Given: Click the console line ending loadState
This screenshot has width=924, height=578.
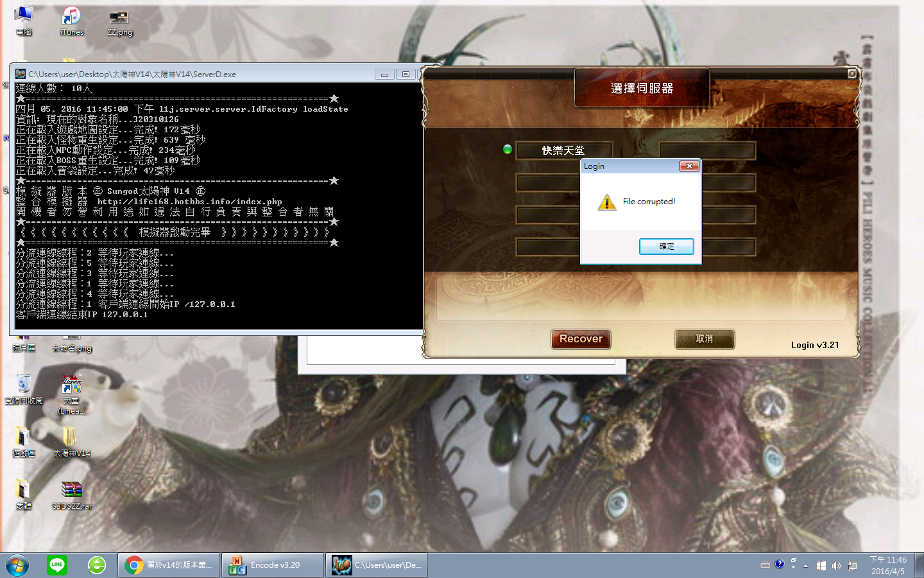Looking at the screenshot, I should (x=182, y=109).
